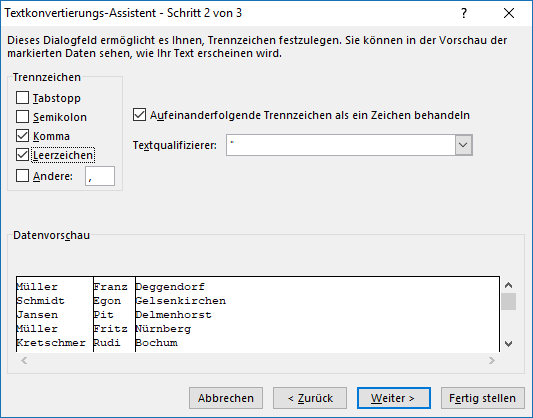Screen dimensions: 533x418
Task: Toggle Aufeinanderfolgende Trennzeichen als ein Zeichen behandeln
Action: tap(139, 115)
